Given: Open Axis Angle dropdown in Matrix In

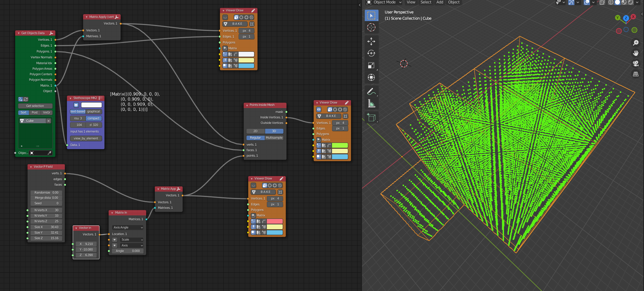Looking at the screenshot, I should (x=128, y=227).
